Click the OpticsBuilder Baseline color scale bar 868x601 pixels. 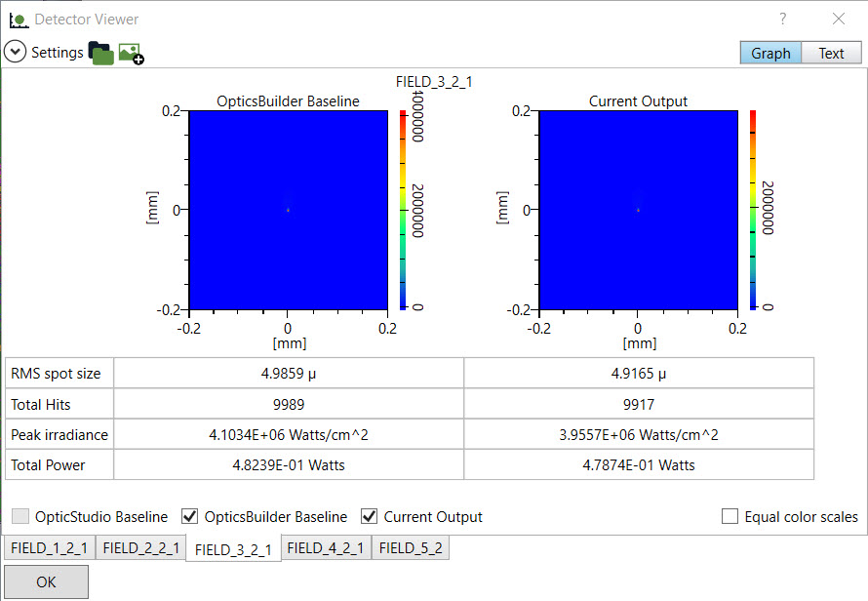404,209
